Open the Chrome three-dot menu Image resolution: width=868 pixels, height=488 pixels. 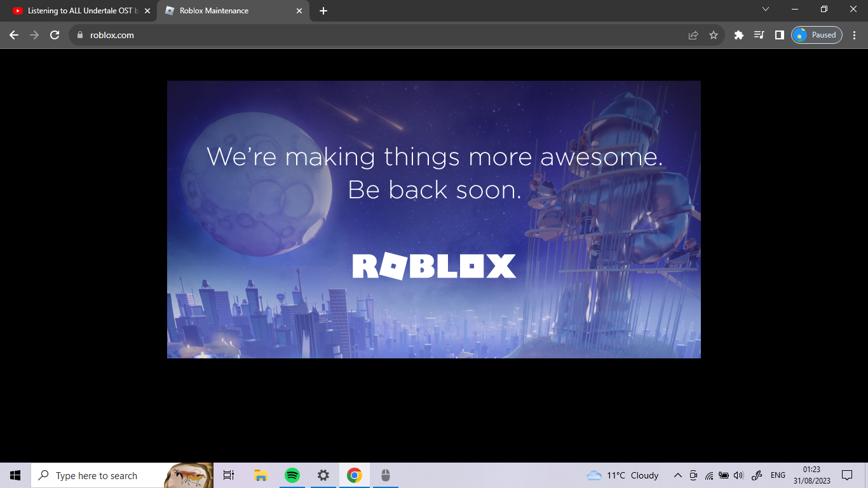click(855, 35)
